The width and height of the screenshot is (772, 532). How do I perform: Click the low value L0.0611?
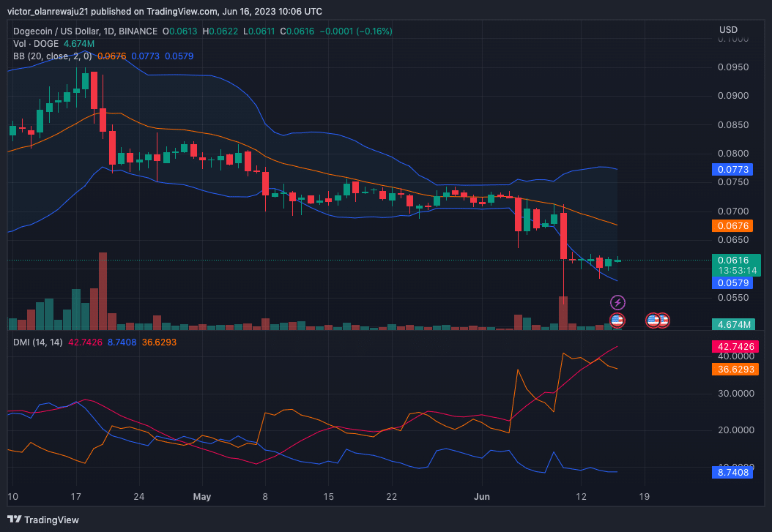[x=259, y=31]
